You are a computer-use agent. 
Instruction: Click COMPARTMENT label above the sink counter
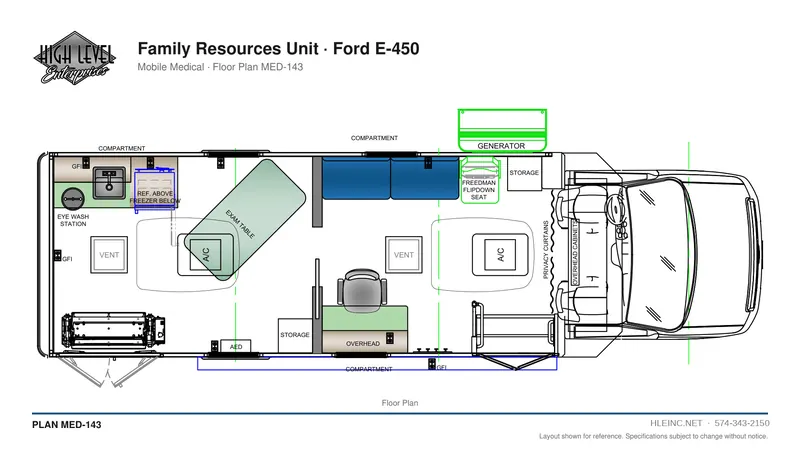pos(121,148)
